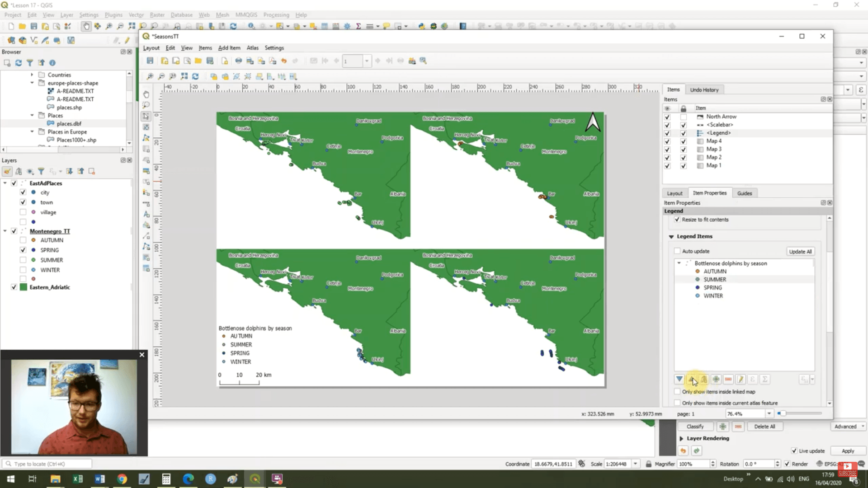
Task: Zoom in on the layout view
Action: pyautogui.click(x=150, y=76)
